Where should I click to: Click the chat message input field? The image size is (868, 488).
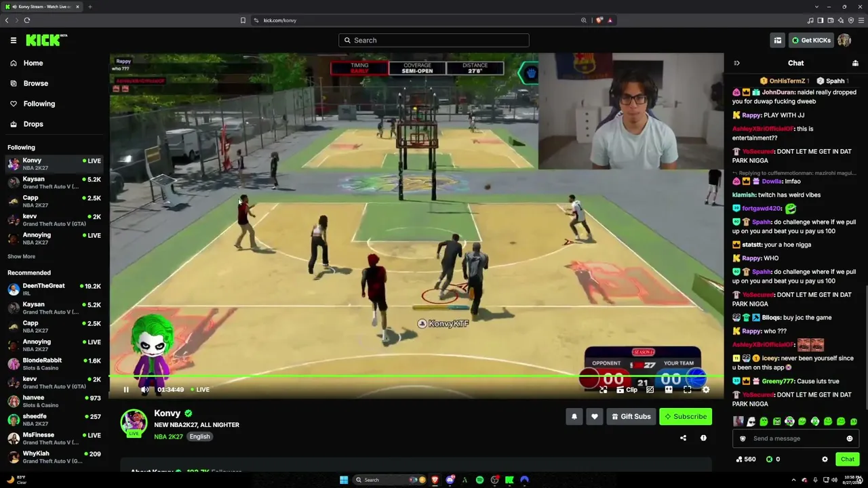pos(795,439)
